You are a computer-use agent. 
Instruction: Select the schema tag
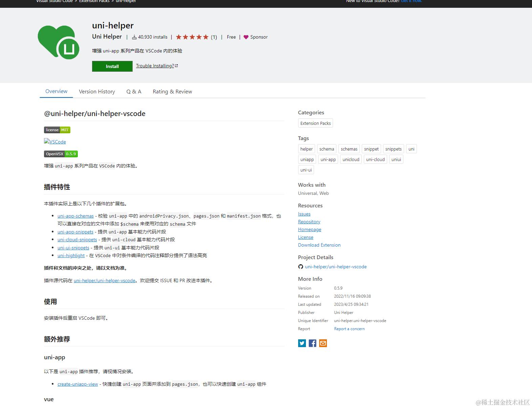(327, 149)
